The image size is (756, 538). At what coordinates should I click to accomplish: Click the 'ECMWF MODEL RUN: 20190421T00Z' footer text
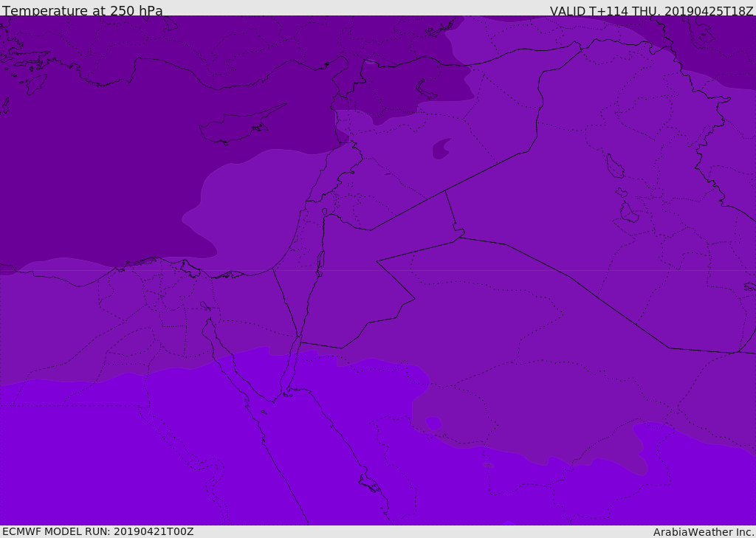click(98, 531)
